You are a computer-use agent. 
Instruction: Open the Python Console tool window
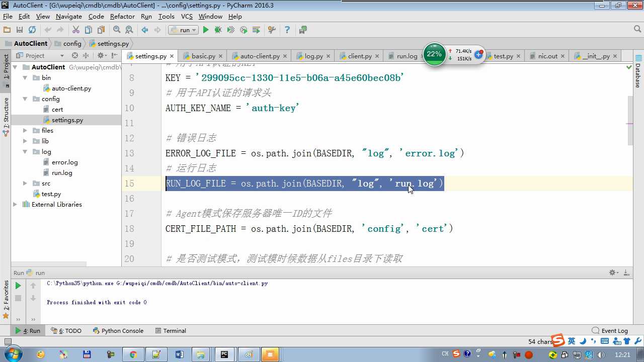click(x=118, y=331)
